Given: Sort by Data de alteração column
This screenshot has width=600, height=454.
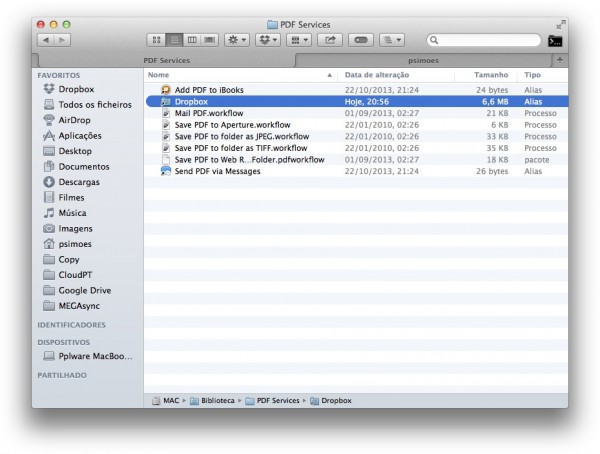Looking at the screenshot, I should point(396,75).
